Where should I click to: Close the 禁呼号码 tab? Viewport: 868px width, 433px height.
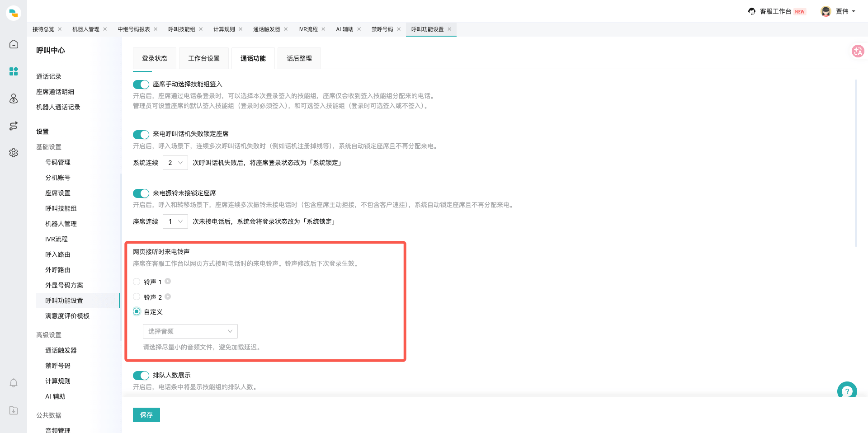[399, 29]
